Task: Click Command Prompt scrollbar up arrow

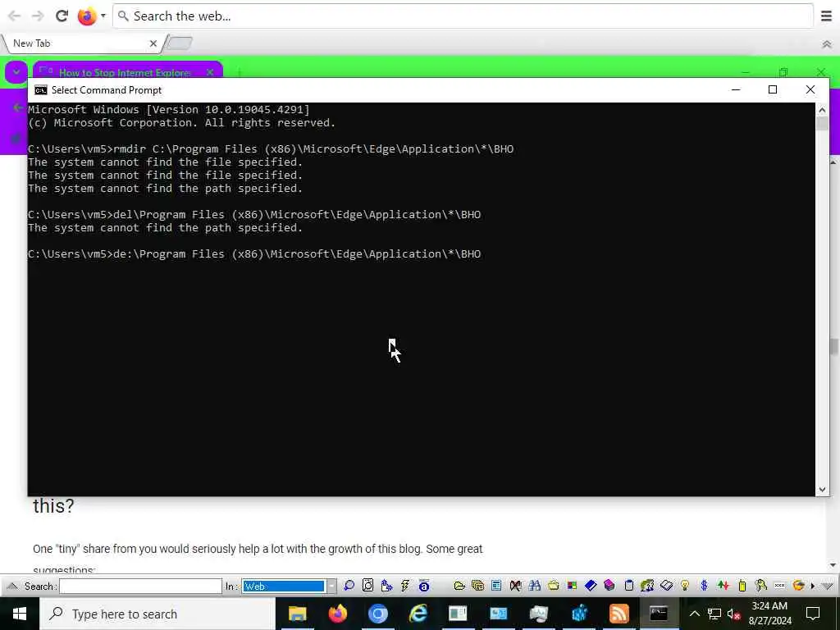Action: point(822,110)
